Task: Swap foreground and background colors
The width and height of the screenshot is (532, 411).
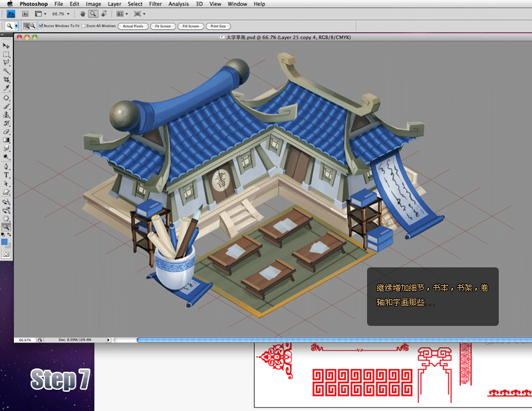Action: pos(9,235)
